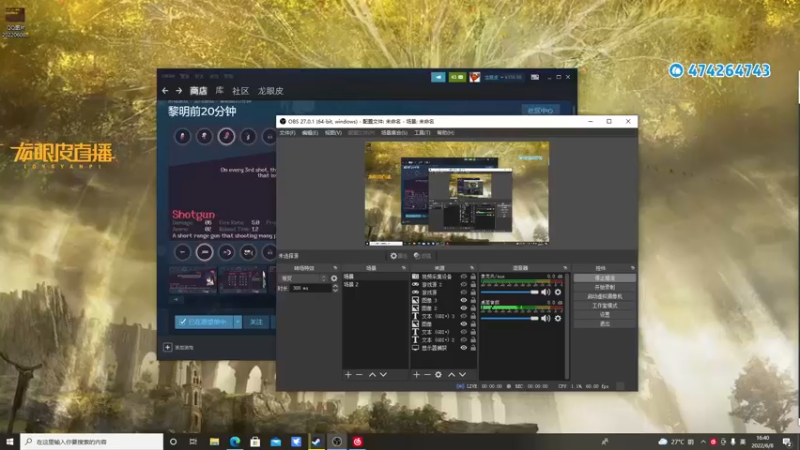Viewport: 800px width, 450px height.
Task: Click 启动虚拟摄像机 virtual camera button
Action: click(605, 296)
